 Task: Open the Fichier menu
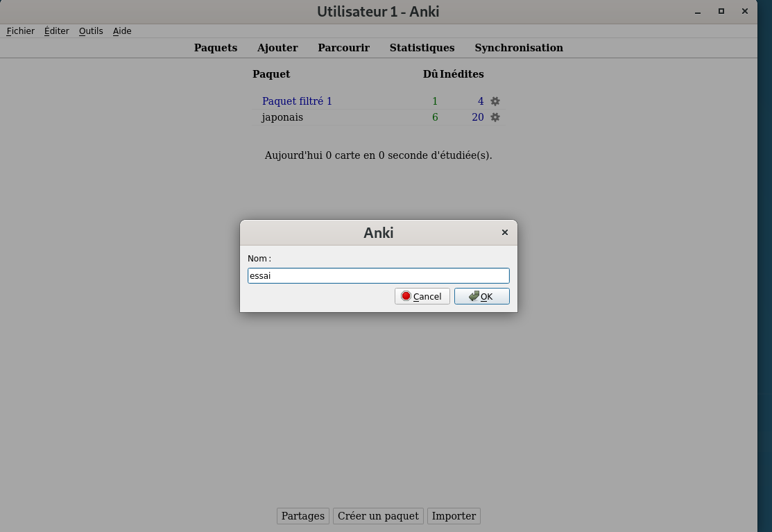[21, 31]
